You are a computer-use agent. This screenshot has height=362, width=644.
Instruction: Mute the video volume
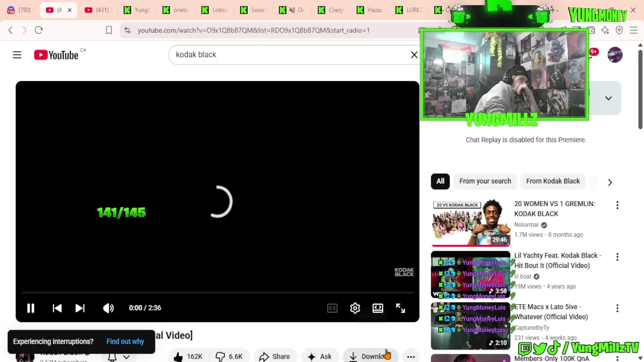pos(108,308)
